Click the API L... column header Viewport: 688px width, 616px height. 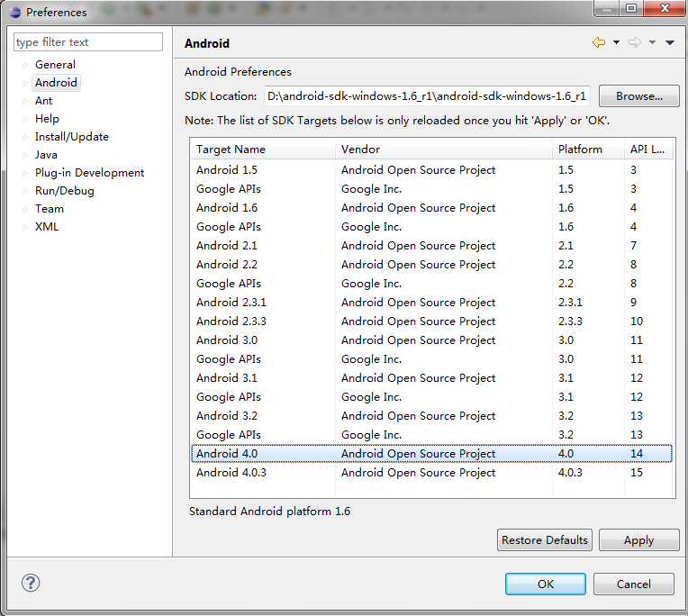coord(648,149)
